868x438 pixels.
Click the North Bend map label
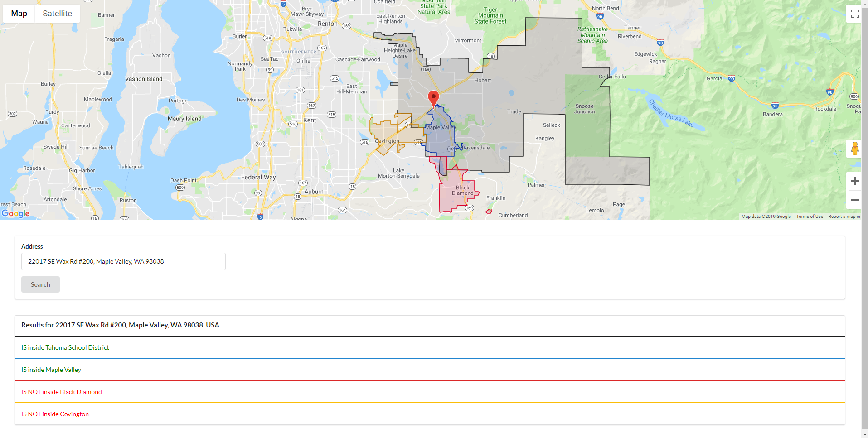point(605,8)
